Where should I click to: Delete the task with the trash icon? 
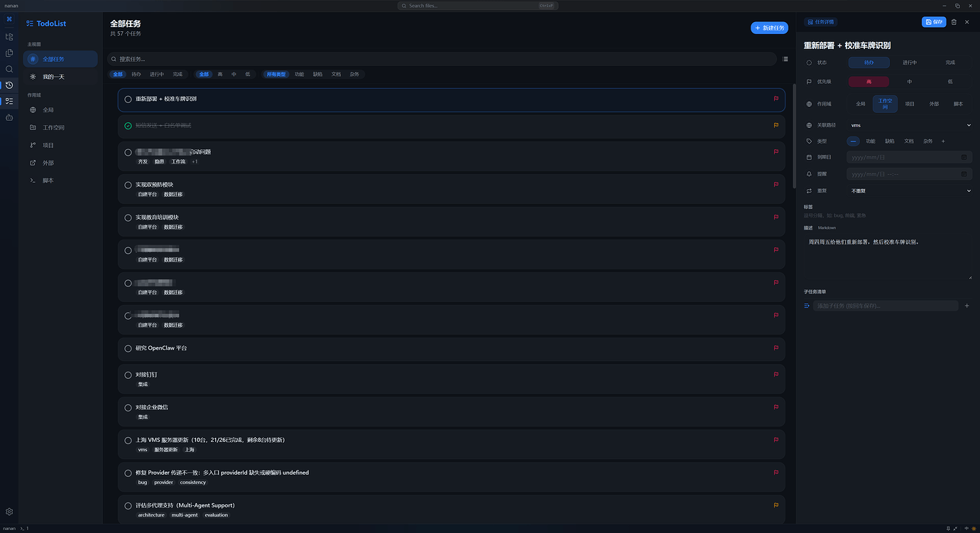click(x=954, y=22)
